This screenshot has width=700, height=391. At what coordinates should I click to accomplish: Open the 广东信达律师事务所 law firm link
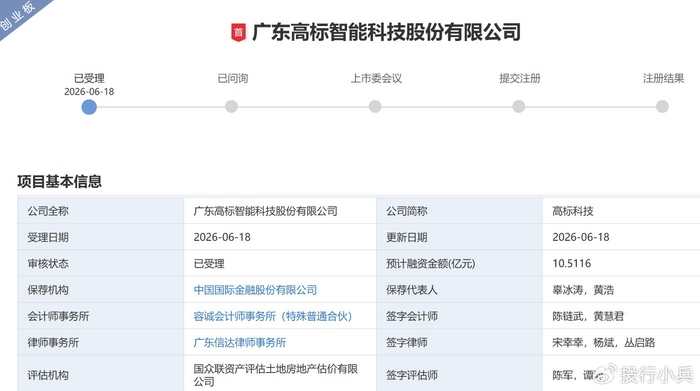(240, 343)
